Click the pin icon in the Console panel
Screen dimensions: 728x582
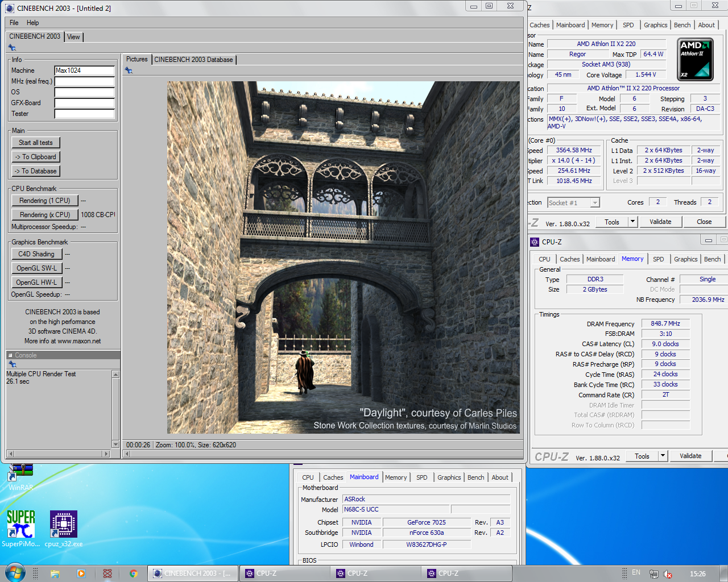(12, 364)
